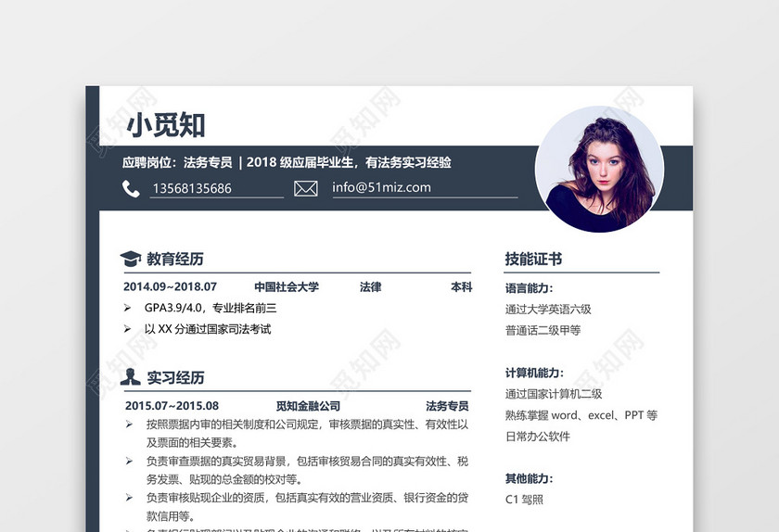Click the 计算机能力 subheading
779x532 pixels.
(x=534, y=373)
